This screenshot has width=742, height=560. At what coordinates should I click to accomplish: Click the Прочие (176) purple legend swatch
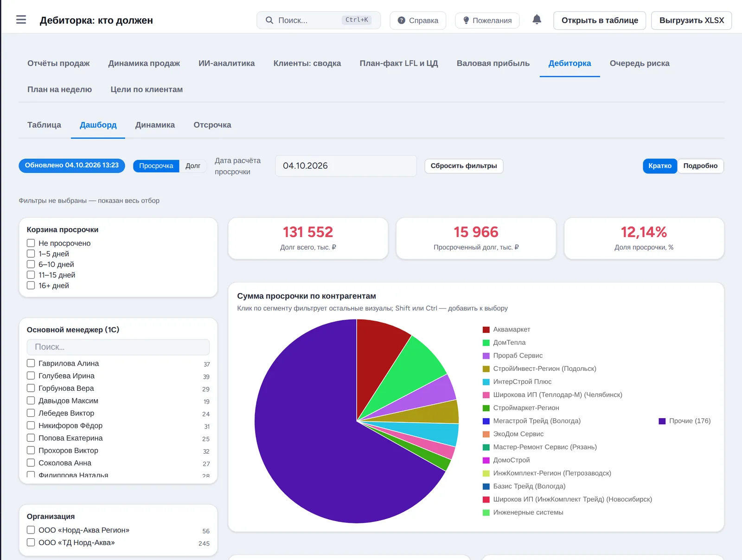point(662,421)
